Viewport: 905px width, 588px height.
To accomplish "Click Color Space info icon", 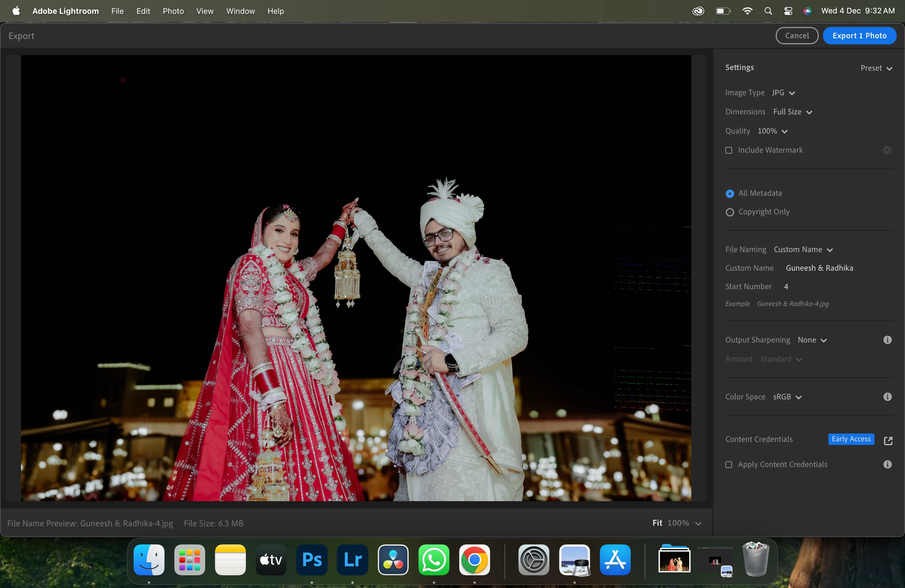I will click(x=887, y=397).
